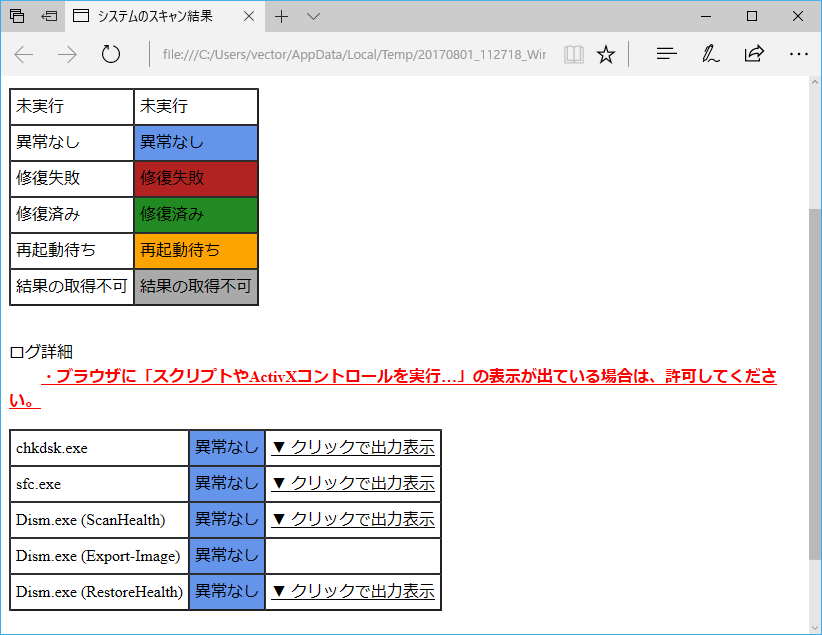Screen dimensions: 822x635
Task: Refresh the scan results page
Action: point(111,54)
